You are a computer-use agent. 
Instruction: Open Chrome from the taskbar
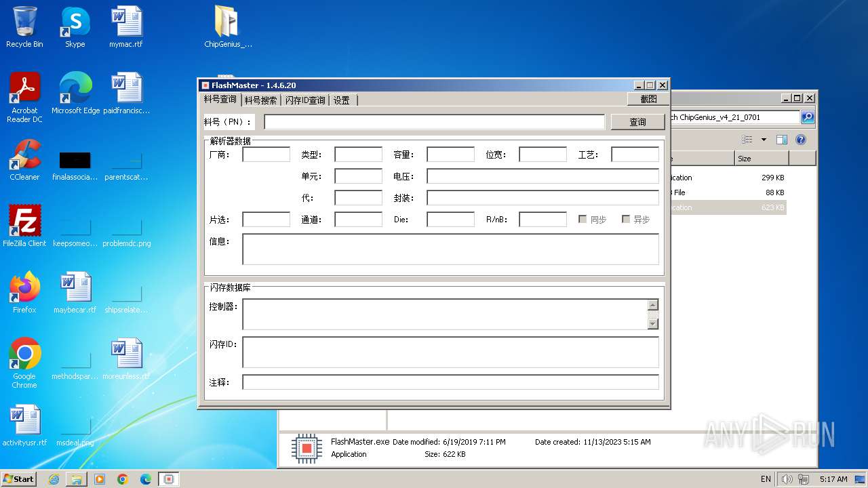[x=123, y=479]
